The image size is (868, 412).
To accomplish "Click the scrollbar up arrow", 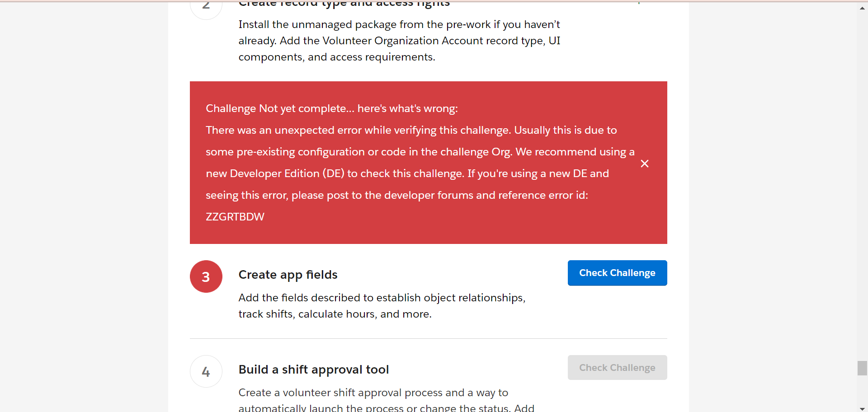I will 861,8.
